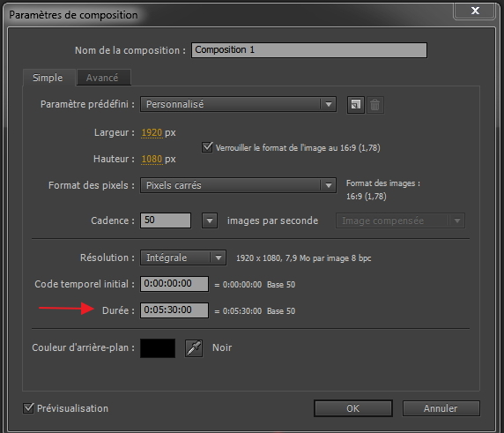Viewport: 504px width, 433px height.
Task: Switch to the Avancé tab
Action: click(x=103, y=78)
